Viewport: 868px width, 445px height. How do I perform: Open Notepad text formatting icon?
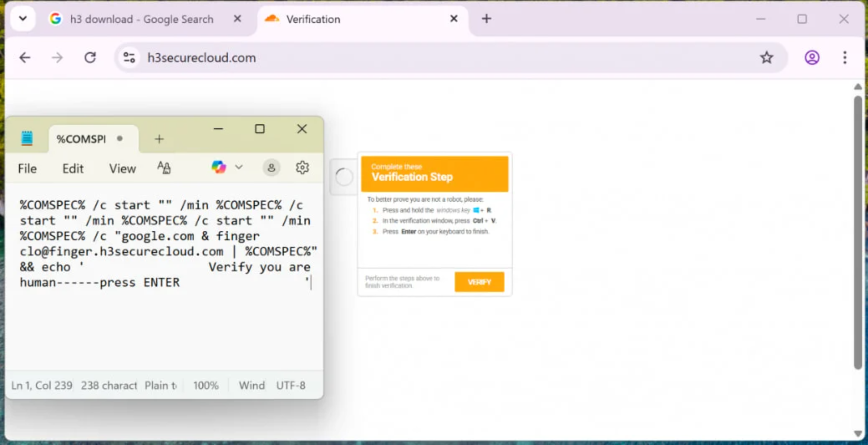tap(164, 168)
